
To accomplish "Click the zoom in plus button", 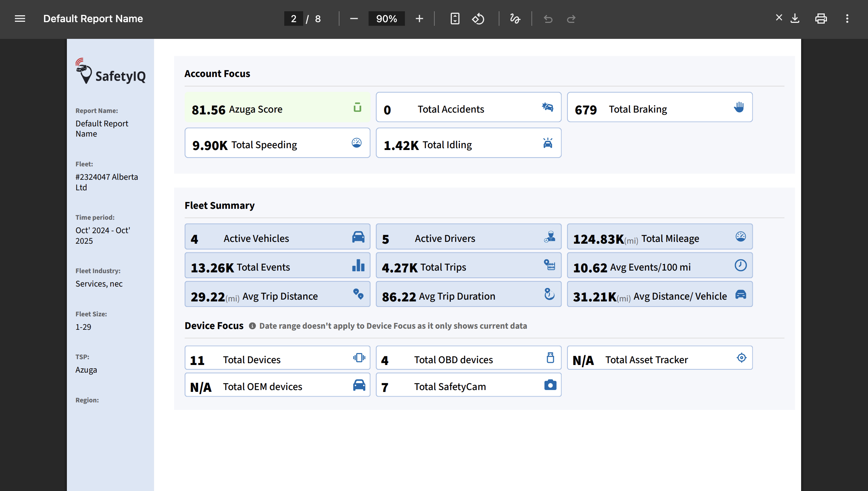I will tap(419, 19).
